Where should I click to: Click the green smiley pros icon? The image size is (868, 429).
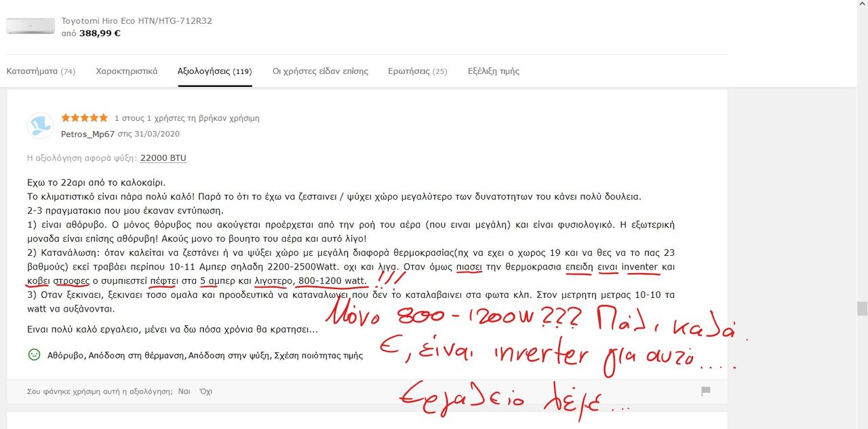click(x=34, y=354)
